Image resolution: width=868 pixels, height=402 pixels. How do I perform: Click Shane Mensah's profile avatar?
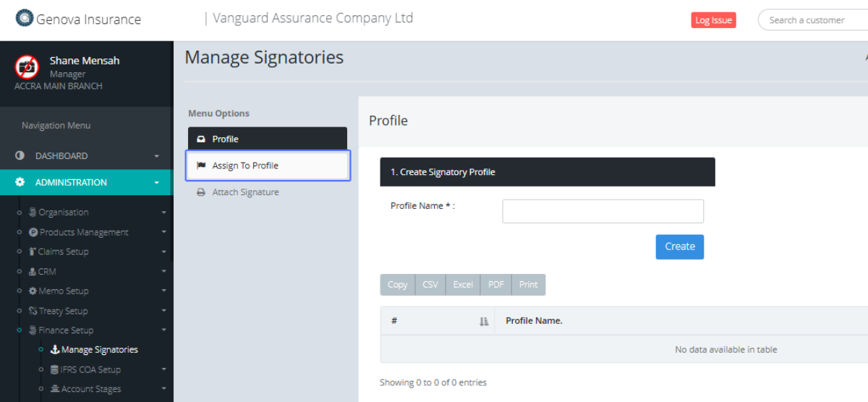27,67
